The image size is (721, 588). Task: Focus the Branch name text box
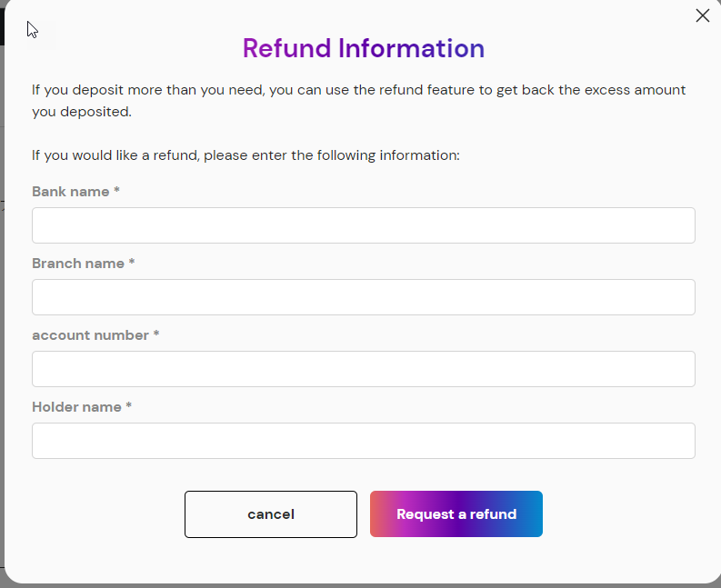(x=363, y=297)
